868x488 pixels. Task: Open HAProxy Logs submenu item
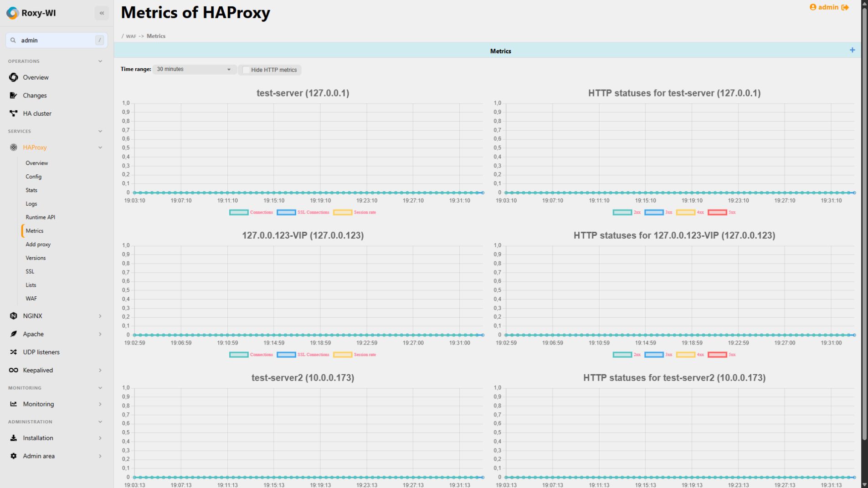pos(31,204)
